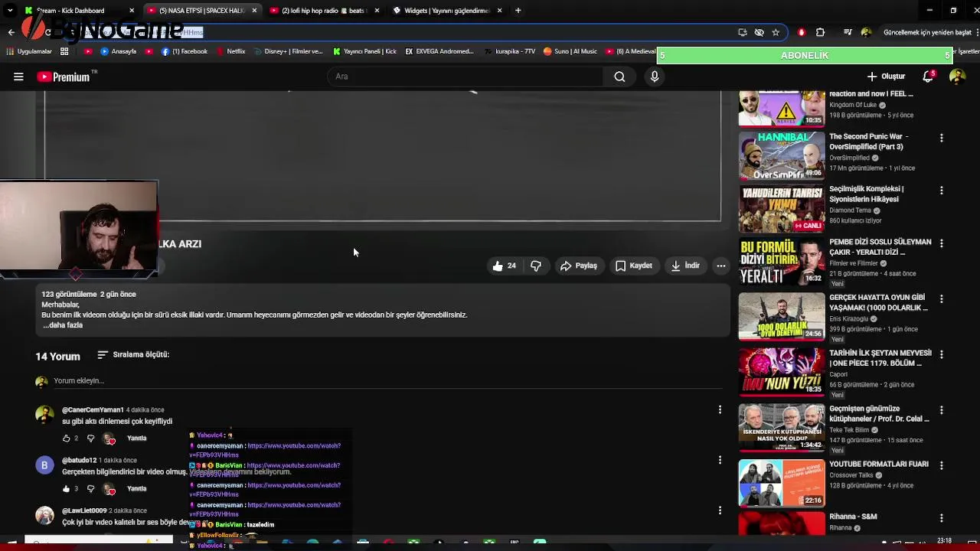This screenshot has height=551, width=980.
Task: Like the video with 24 likes
Action: pos(504,266)
